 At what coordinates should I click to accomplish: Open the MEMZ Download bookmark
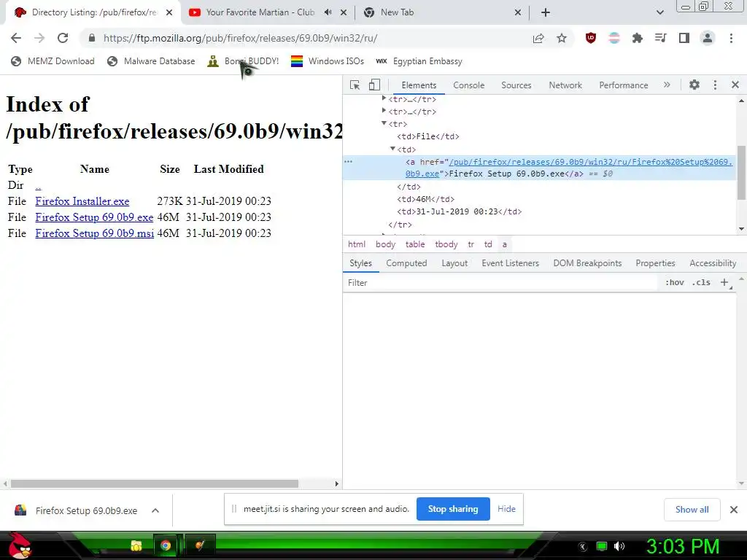tap(53, 61)
